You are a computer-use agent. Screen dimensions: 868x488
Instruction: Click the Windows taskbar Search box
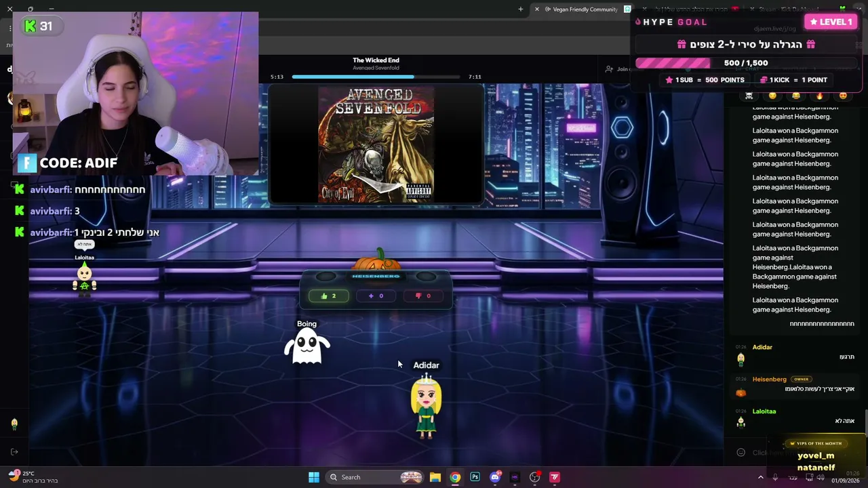375,477
